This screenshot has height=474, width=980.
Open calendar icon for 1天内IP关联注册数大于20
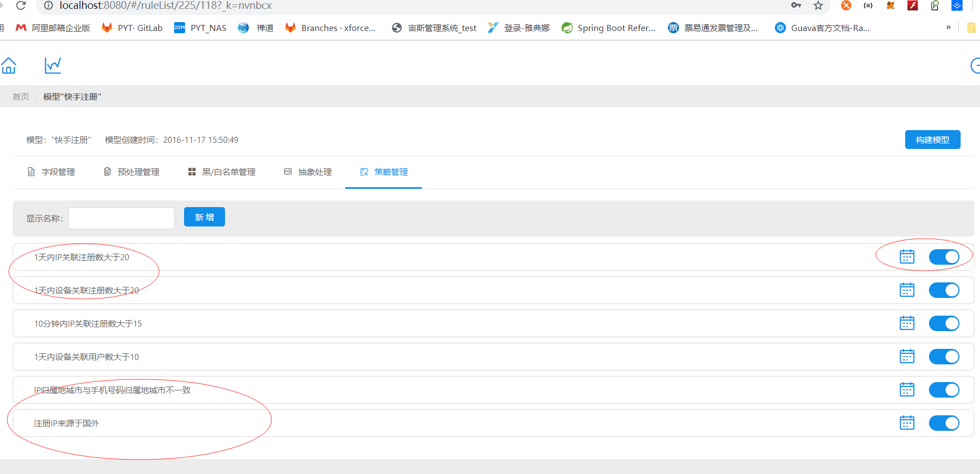click(907, 257)
